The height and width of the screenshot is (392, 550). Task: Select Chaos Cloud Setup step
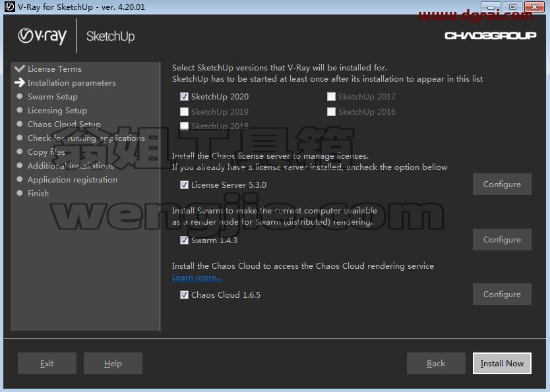coord(64,125)
